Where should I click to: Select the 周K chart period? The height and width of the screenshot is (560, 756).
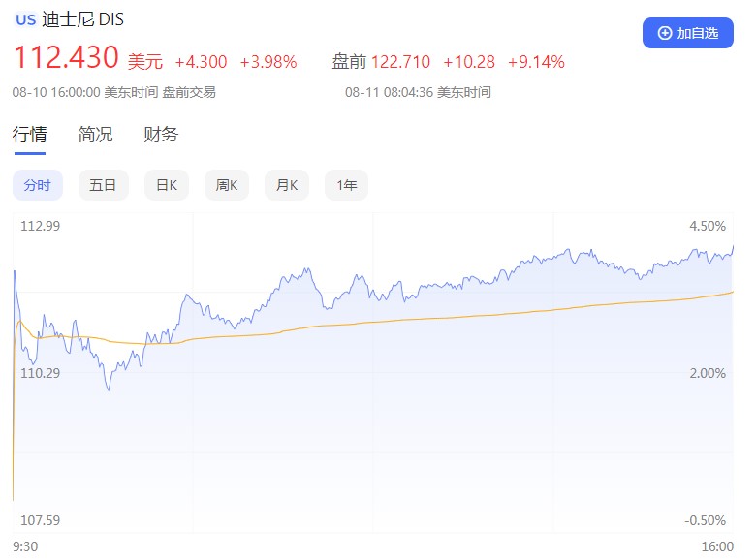click(x=227, y=185)
